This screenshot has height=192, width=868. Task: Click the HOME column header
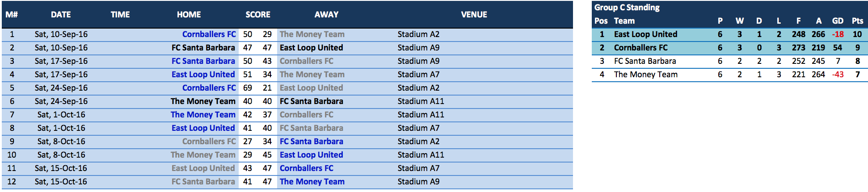click(x=189, y=15)
